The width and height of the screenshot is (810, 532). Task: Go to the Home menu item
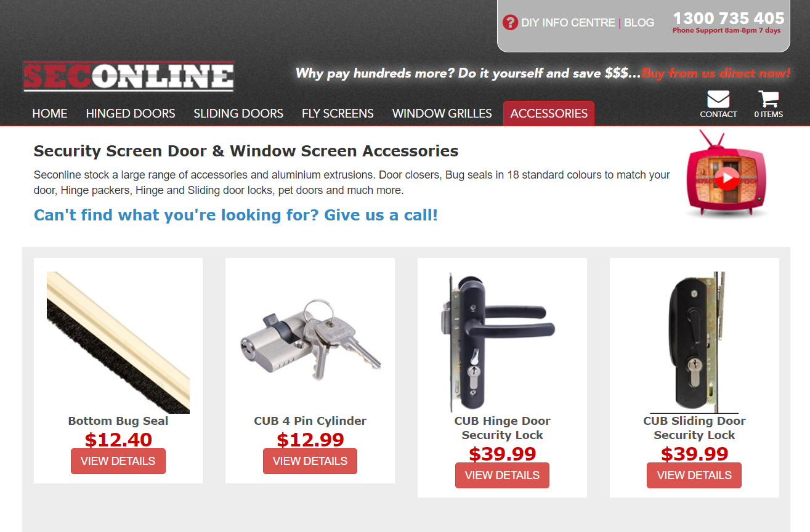[x=50, y=113]
